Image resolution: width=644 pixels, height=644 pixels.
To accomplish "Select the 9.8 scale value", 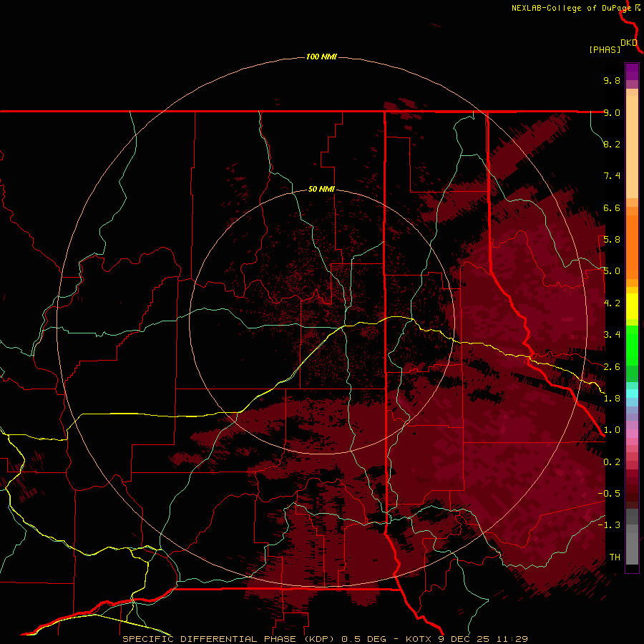I will click(x=612, y=80).
